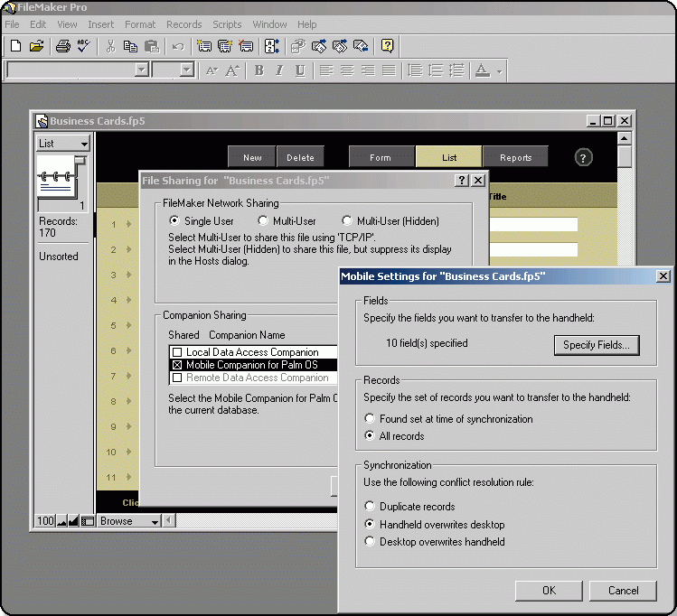The height and width of the screenshot is (616, 677).
Task: Toggle Underline formatting
Action: tap(300, 70)
